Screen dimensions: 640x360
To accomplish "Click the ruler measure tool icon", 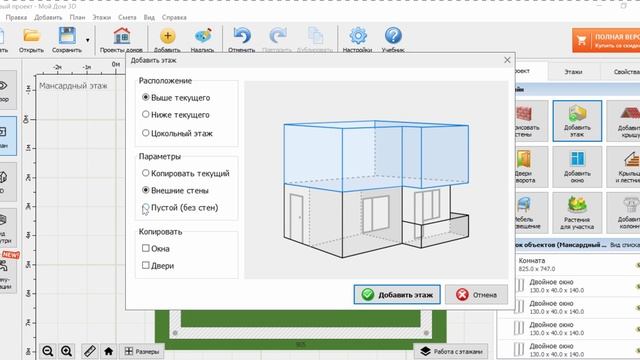I will point(89,351).
